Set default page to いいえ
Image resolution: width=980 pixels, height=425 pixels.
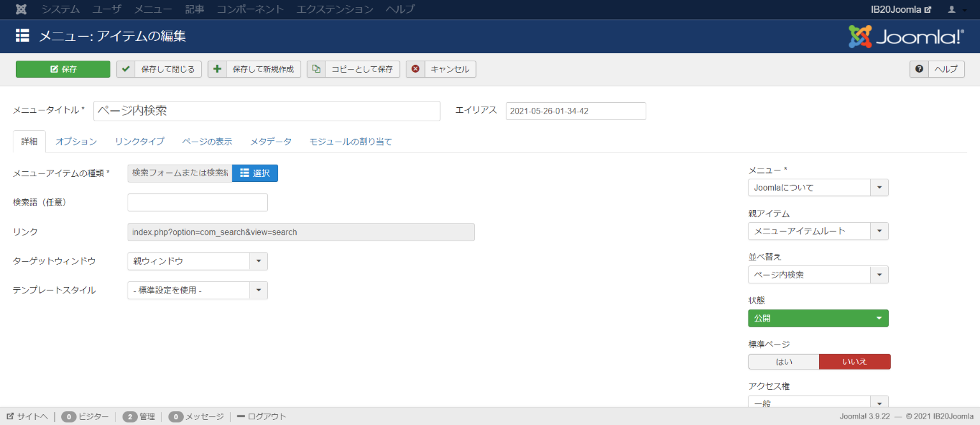click(854, 362)
